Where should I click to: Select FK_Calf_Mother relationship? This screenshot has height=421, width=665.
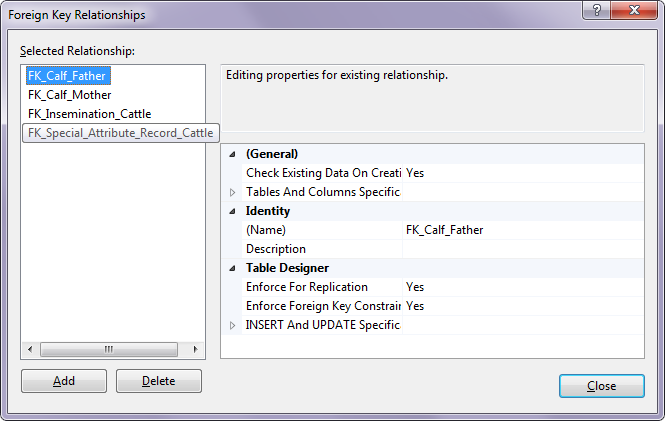(70, 95)
